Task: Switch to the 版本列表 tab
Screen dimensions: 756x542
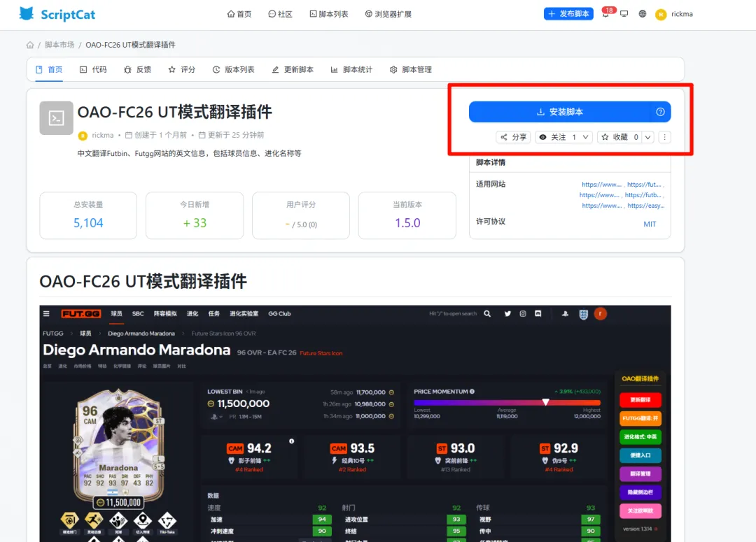Action: (x=233, y=69)
